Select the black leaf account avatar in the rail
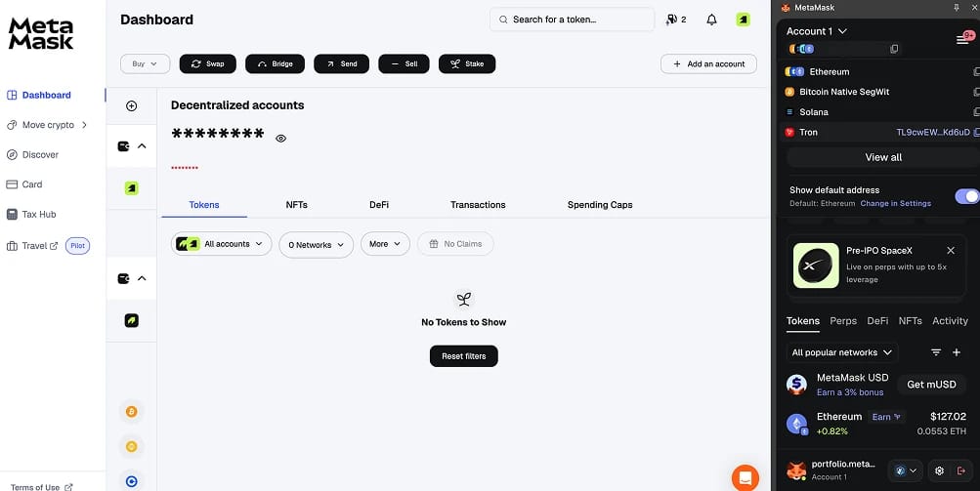This screenshot has width=980, height=491. [x=131, y=320]
